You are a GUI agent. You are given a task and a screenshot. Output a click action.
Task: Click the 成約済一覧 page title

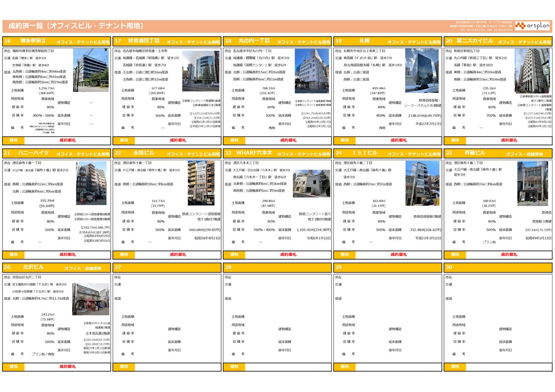76,26
